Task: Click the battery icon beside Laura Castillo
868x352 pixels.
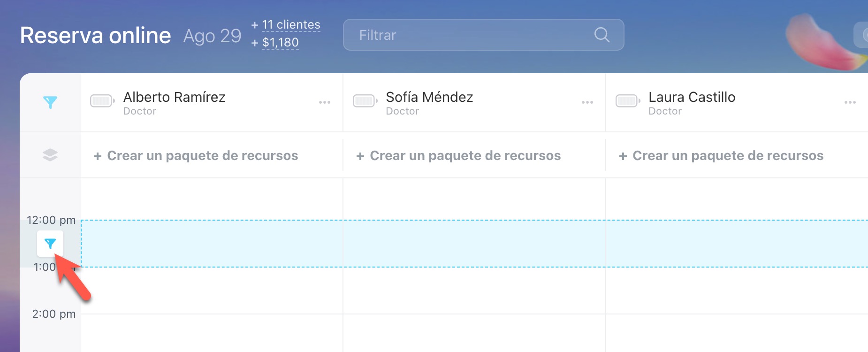Action: click(x=628, y=101)
